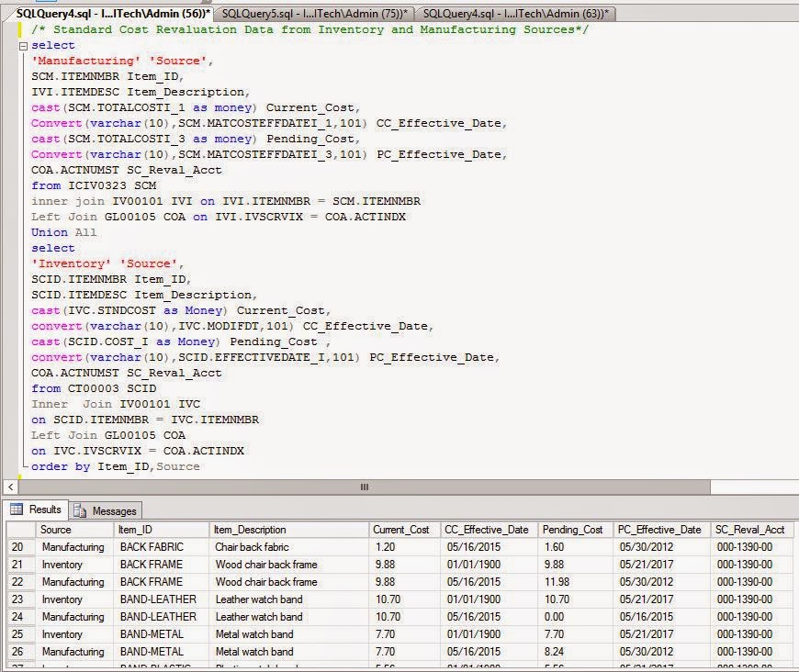Select the CC_Effective_Date column header
Image resolution: width=799 pixels, height=672 pixels.
click(x=490, y=530)
